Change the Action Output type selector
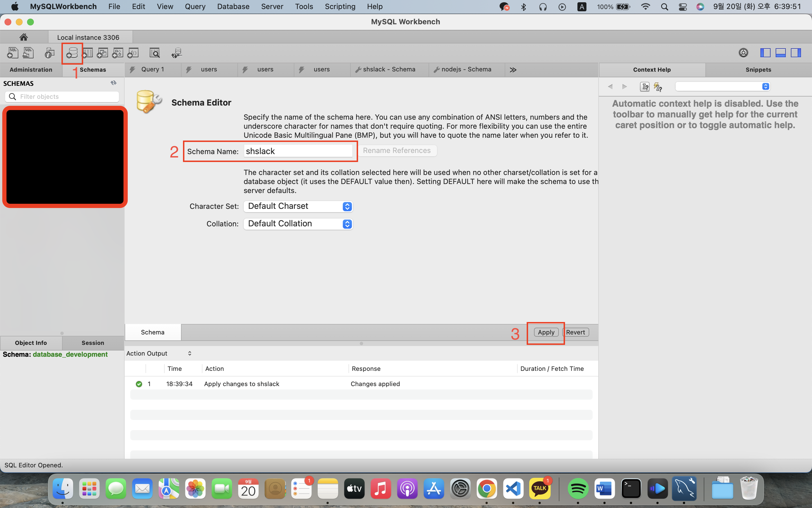The height and width of the screenshot is (508, 812). (x=159, y=353)
